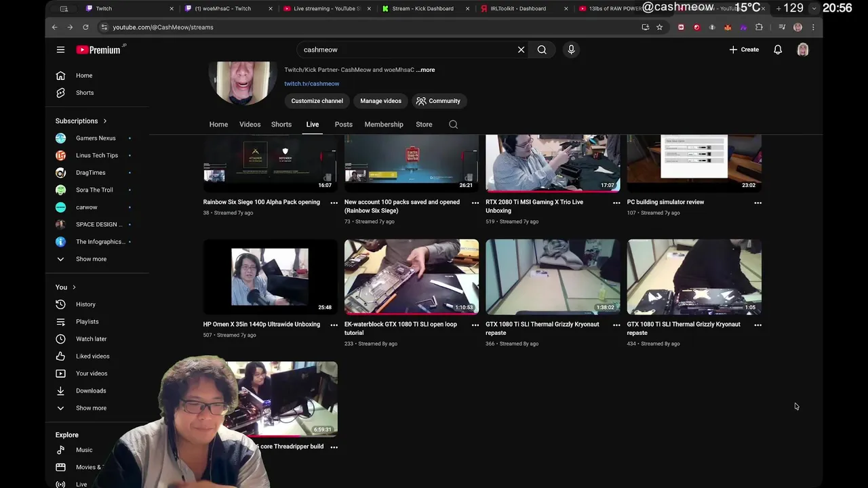This screenshot has width=868, height=488.
Task: Go back with browser back arrow
Action: pyautogui.click(x=55, y=27)
